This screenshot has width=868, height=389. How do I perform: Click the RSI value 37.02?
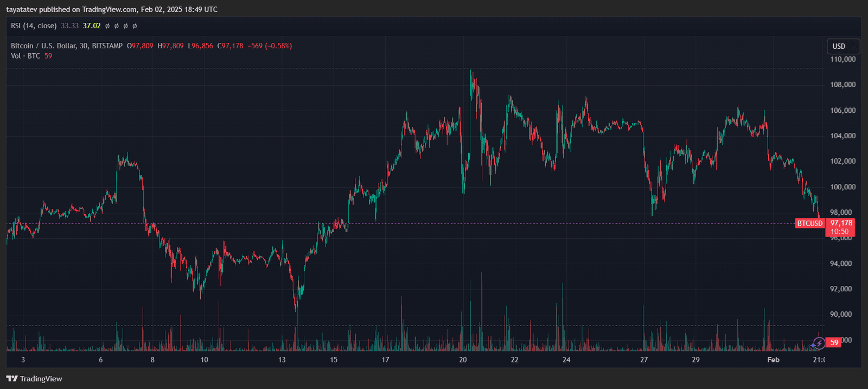(92, 25)
